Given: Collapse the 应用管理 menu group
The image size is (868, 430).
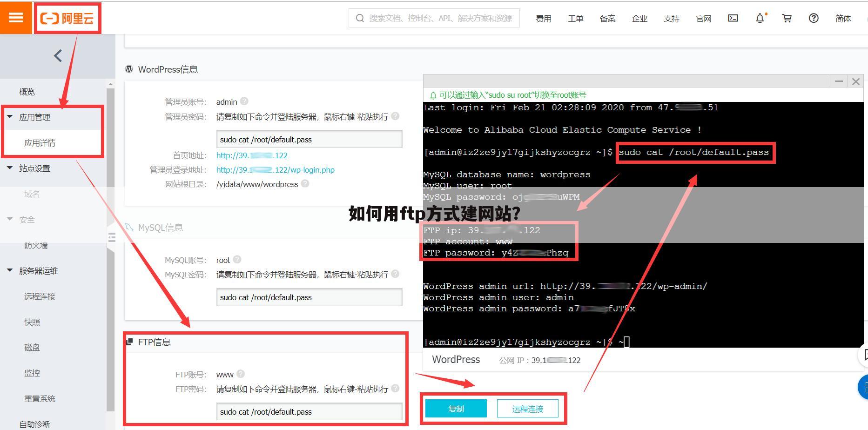Looking at the screenshot, I should tap(10, 117).
